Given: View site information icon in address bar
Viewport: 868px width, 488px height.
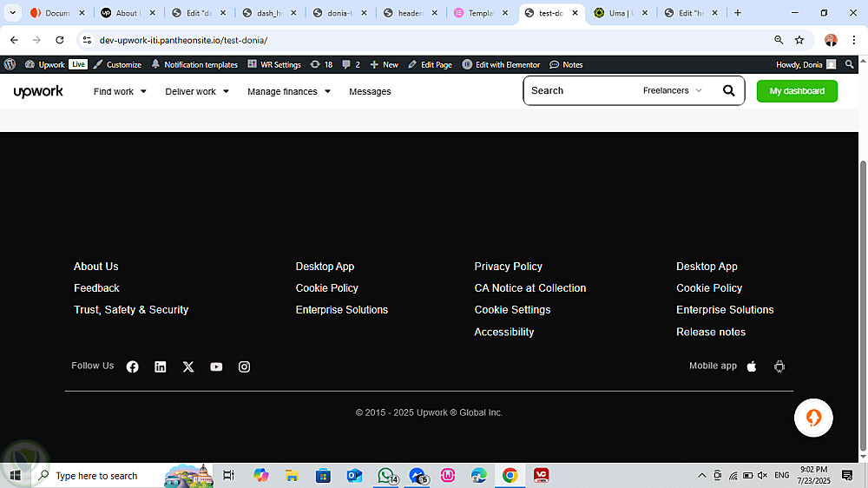Looking at the screenshot, I should click(87, 40).
